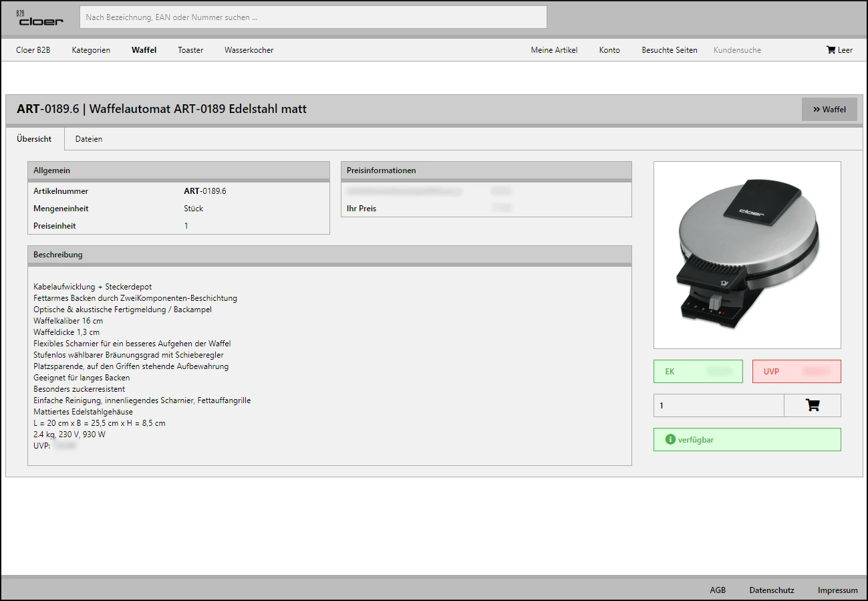
Task: Click the red UVP price box
Action: click(x=796, y=371)
